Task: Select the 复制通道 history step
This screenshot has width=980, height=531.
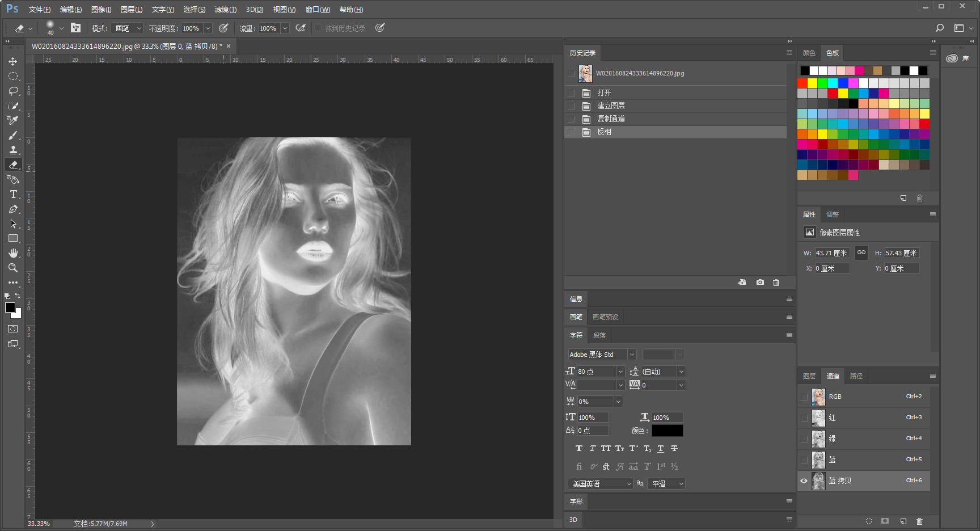Action: (x=611, y=119)
